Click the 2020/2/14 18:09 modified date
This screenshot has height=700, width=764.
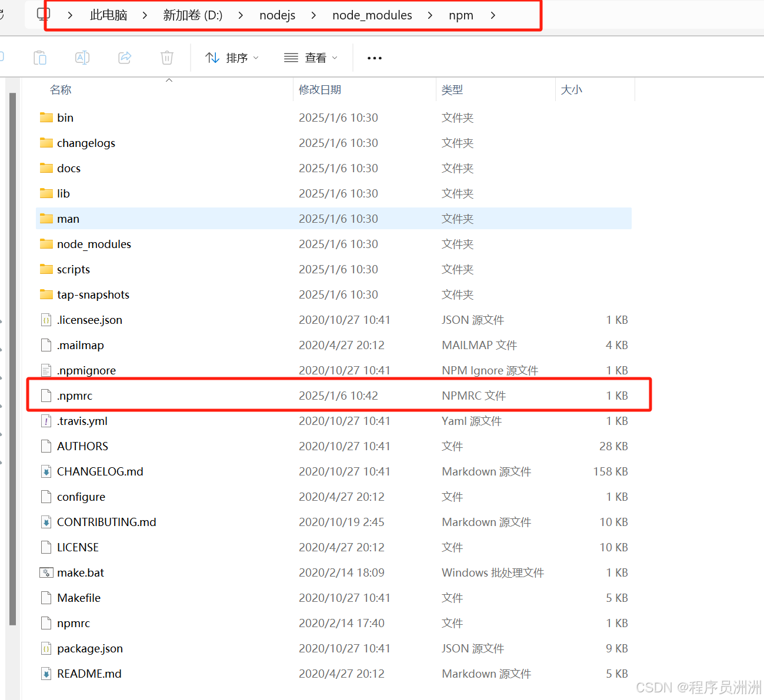click(x=342, y=572)
